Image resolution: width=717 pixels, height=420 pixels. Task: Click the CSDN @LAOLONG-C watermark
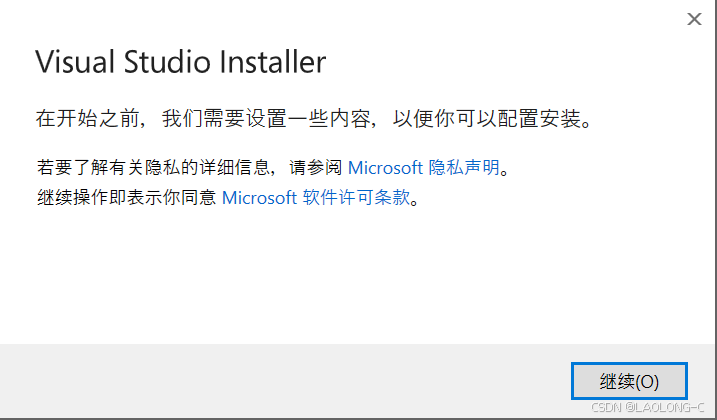coord(647,407)
